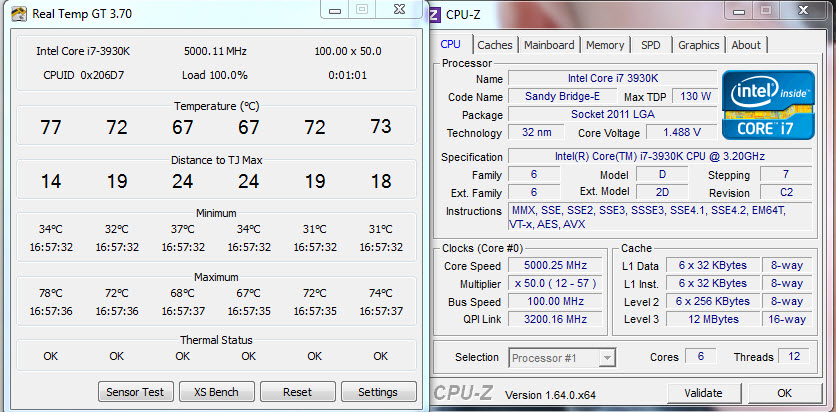Click the Level 2 cache value 6 x 256 KBytes

click(x=712, y=301)
